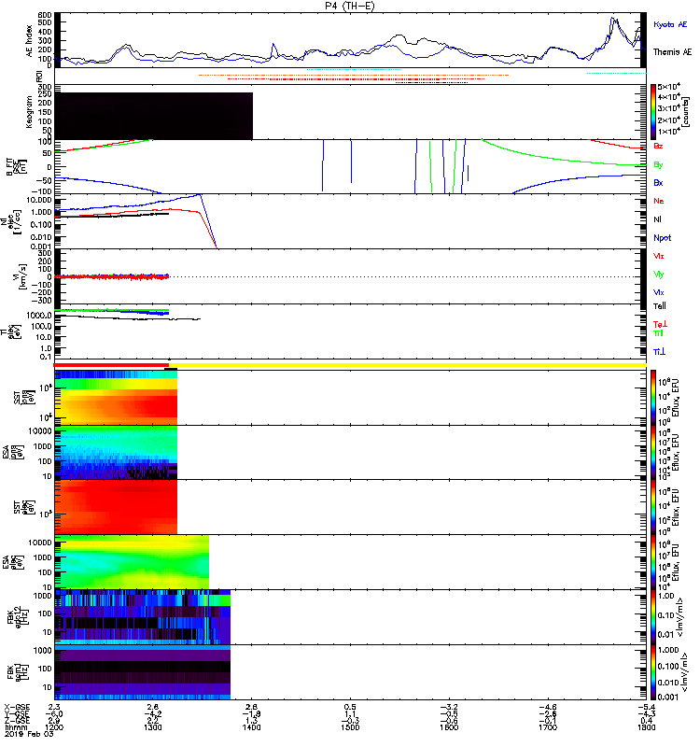Click the 1800 time tick label
This screenshot has height=747, width=700.
pos(646,727)
